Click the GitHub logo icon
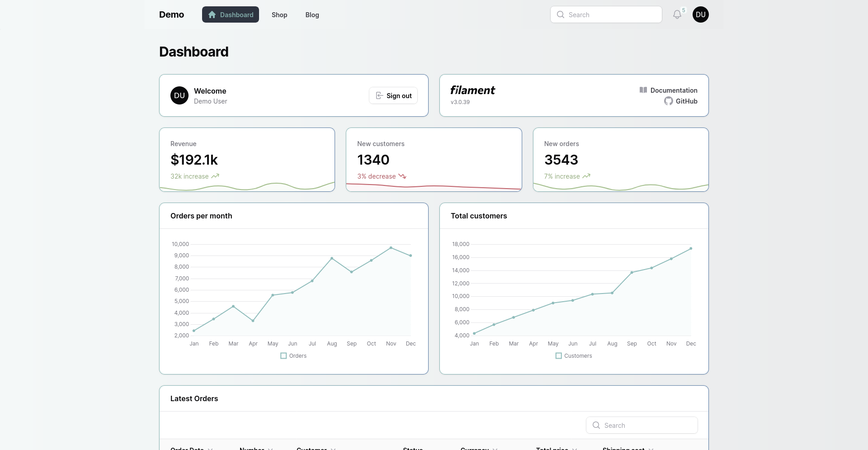 coord(668,101)
